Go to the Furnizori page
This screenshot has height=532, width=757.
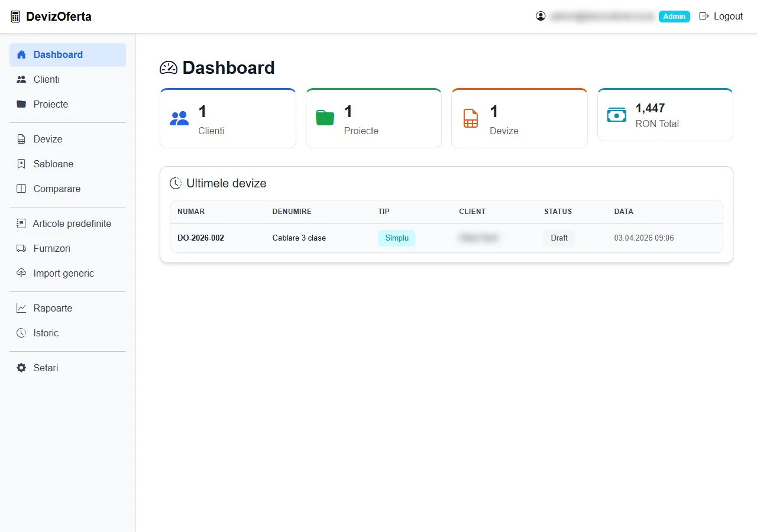click(x=67, y=249)
